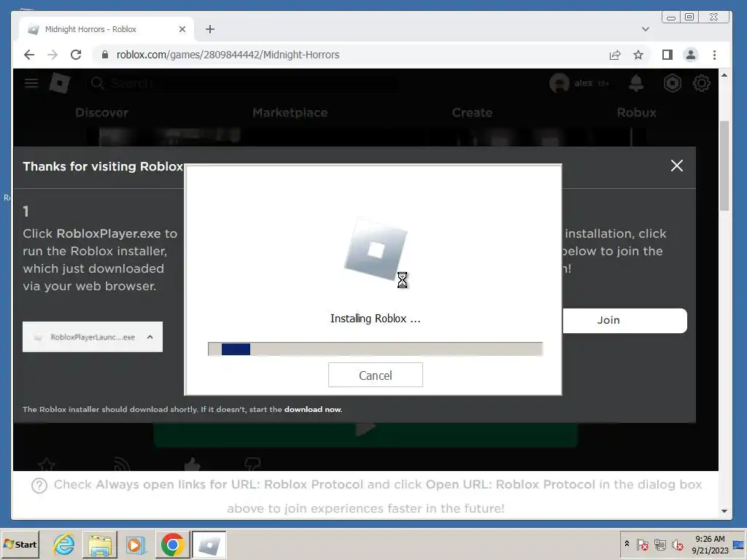This screenshot has width=747, height=560.
Task: Go to the Create tab
Action: point(472,113)
